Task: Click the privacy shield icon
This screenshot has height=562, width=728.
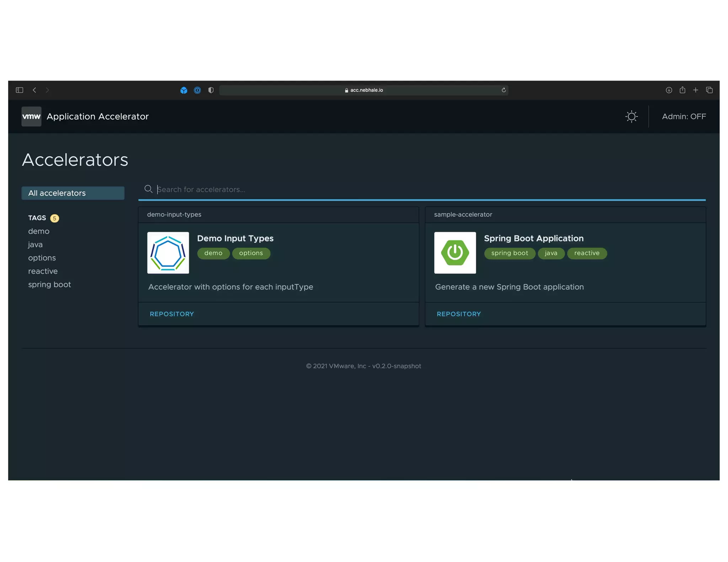Action: click(211, 90)
